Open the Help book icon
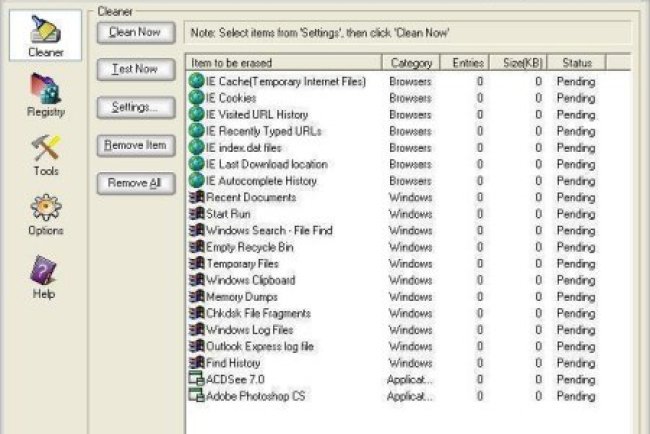The height and width of the screenshot is (434, 650). (44, 269)
